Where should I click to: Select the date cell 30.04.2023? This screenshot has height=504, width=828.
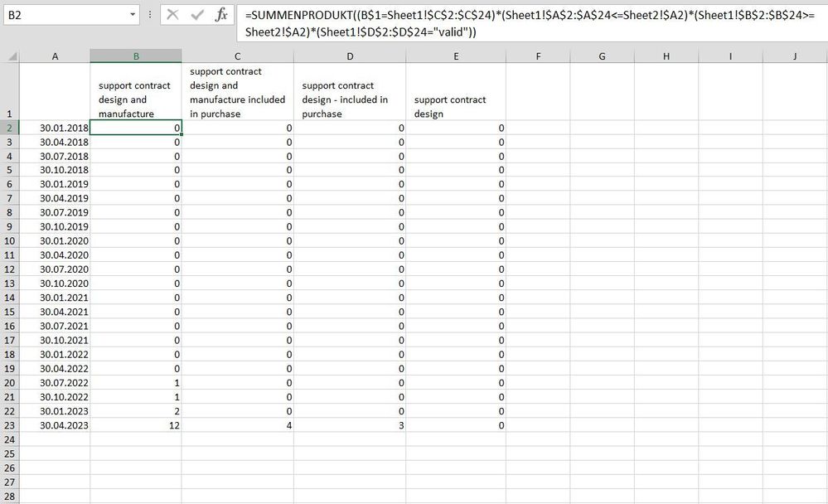point(55,425)
